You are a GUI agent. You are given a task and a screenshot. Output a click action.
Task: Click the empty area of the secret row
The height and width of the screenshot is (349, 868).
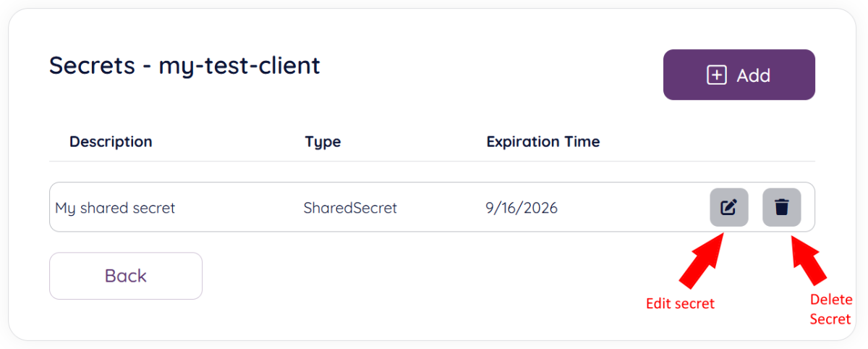click(629, 208)
